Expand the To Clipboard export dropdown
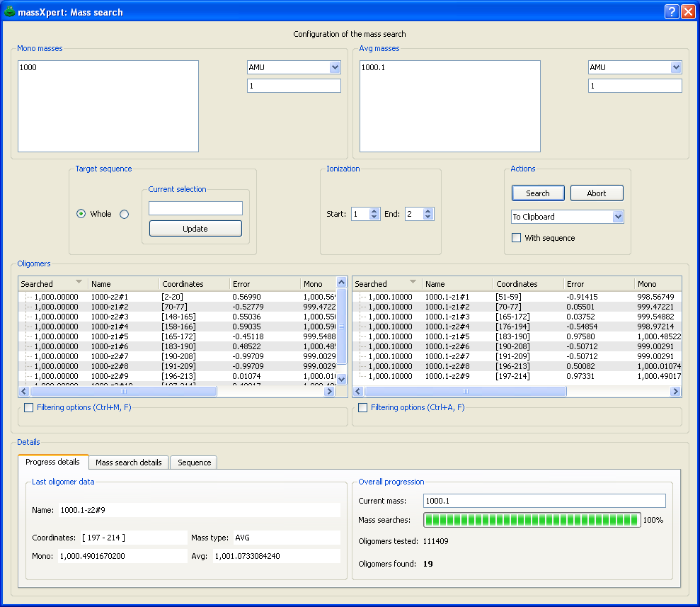 click(x=618, y=217)
